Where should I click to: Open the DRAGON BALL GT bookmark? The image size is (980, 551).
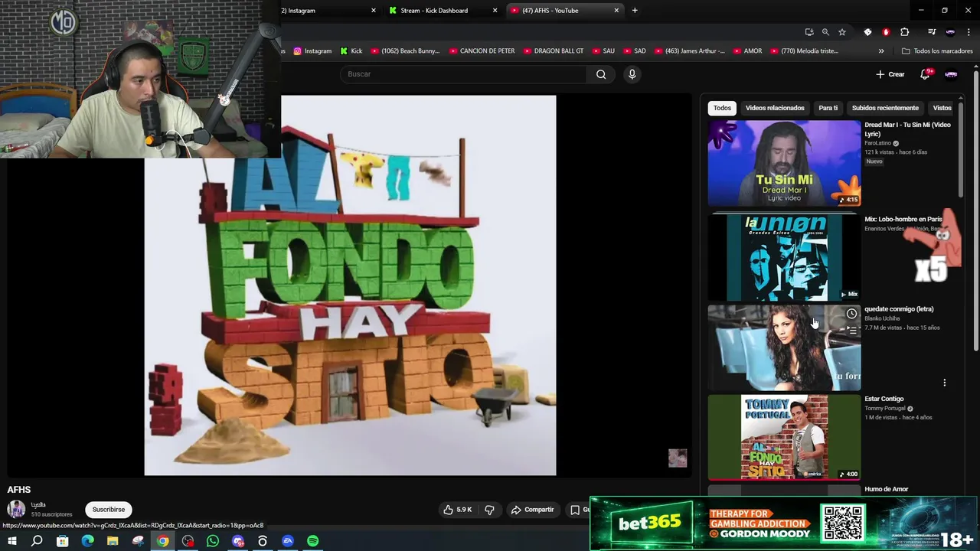(x=553, y=51)
